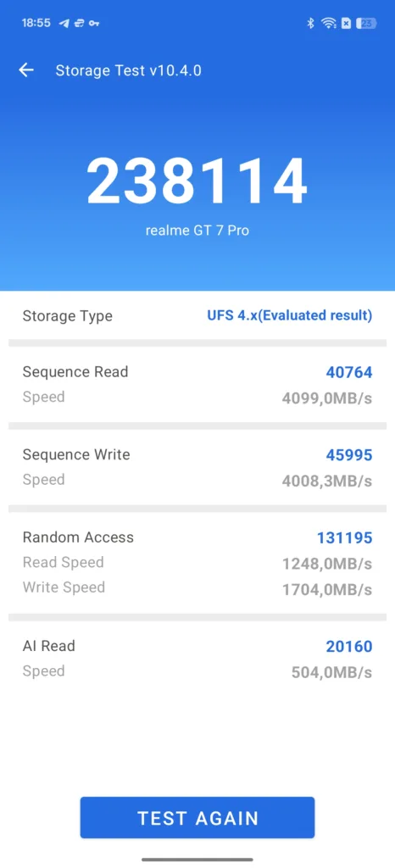Tap the Bluetooth status icon

[x=310, y=23]
